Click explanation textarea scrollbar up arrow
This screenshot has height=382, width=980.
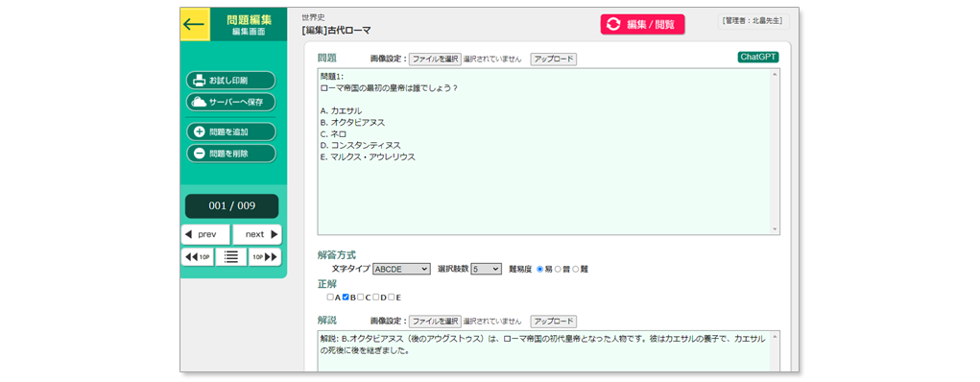click(775, 336)
